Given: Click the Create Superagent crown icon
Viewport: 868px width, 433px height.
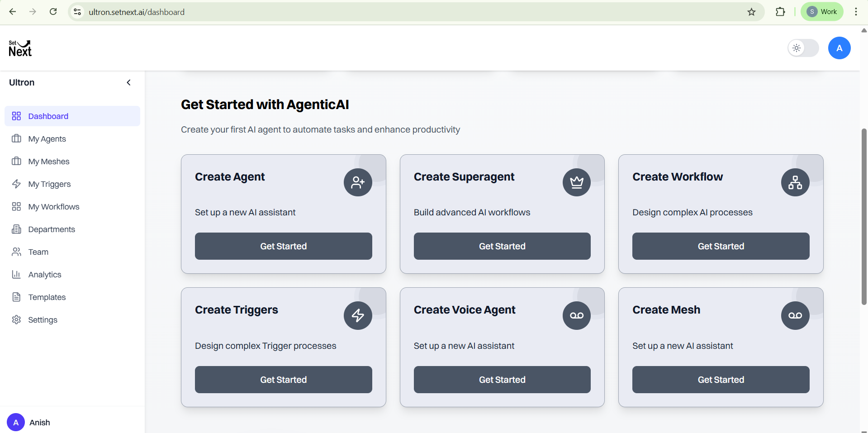Looking at the screenshot, I should pos(577,182).
